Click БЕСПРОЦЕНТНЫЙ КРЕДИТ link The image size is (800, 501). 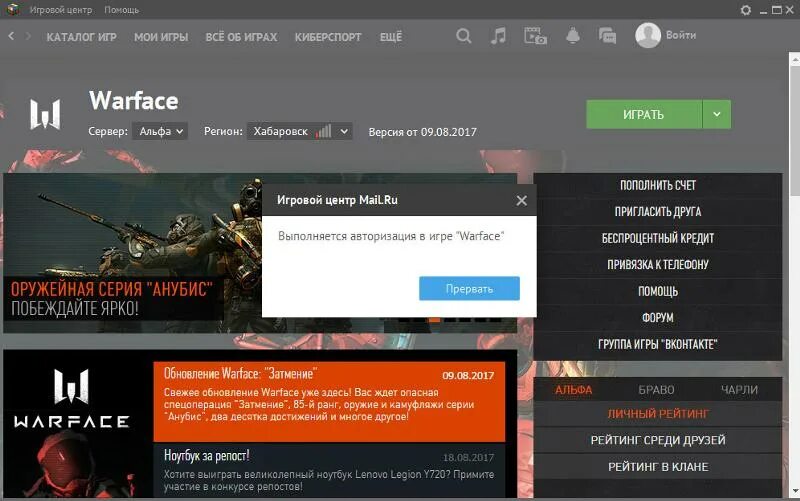click(658, 238)
